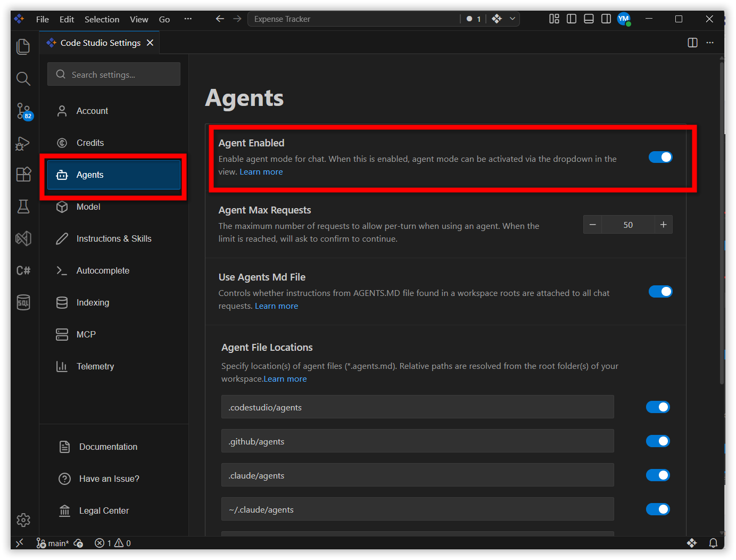Click the remote window status bar icon
Image resolution: width=736 pixels, height=560 pixels.
point(20,543)
